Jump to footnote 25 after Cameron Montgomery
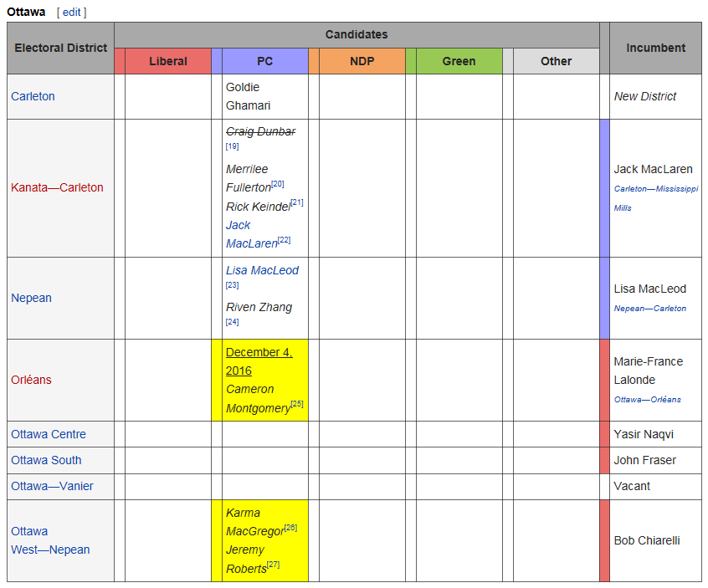 [x=297, y=405]
